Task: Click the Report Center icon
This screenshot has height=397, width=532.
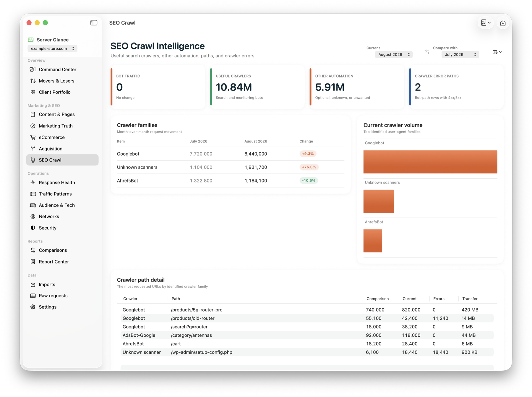Action: 33,262
